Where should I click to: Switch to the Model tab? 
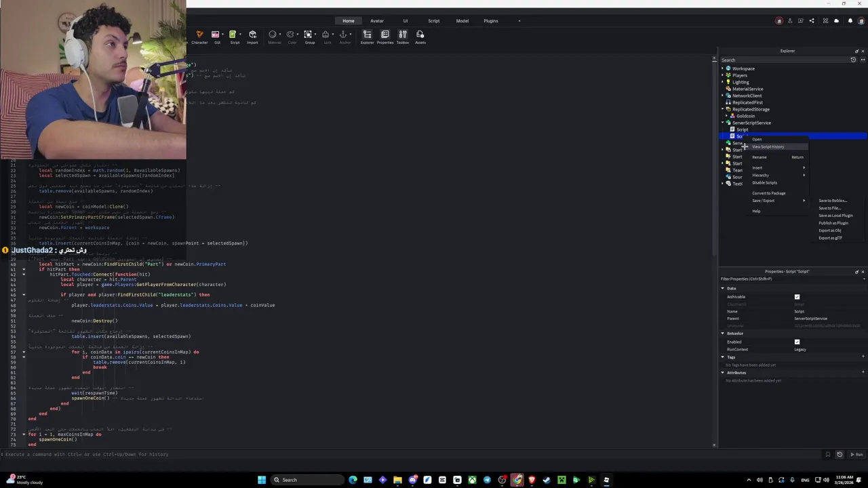click(462, 21)
